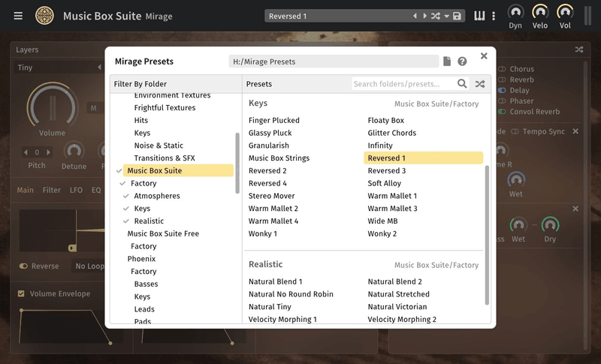601x364 pixels.
Task: Switch to the Filter tab
Action: pyautogui.click(x=52, y=191)
